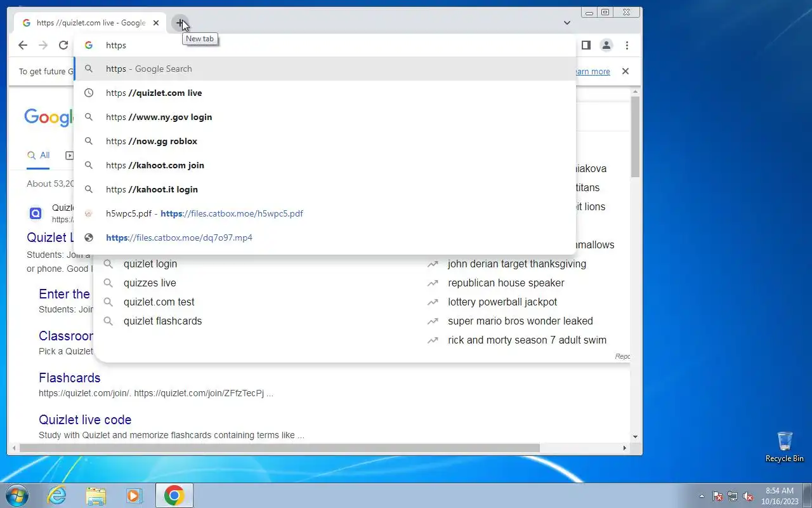Choose 'https //kahoot.com join' suggestion
Image resolution: width=812 pixels, height=508 pixels.
click(x=325, y=165)
